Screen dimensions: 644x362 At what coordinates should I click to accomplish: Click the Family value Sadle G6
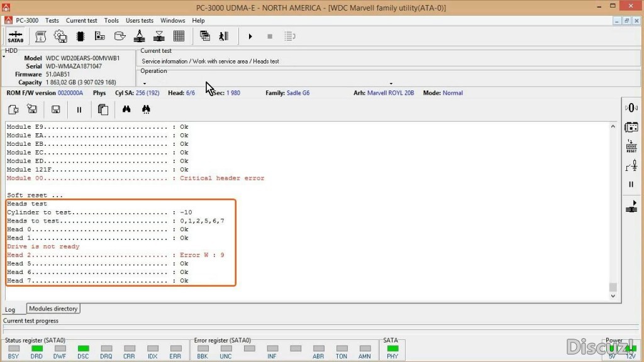tap(298, 93)
